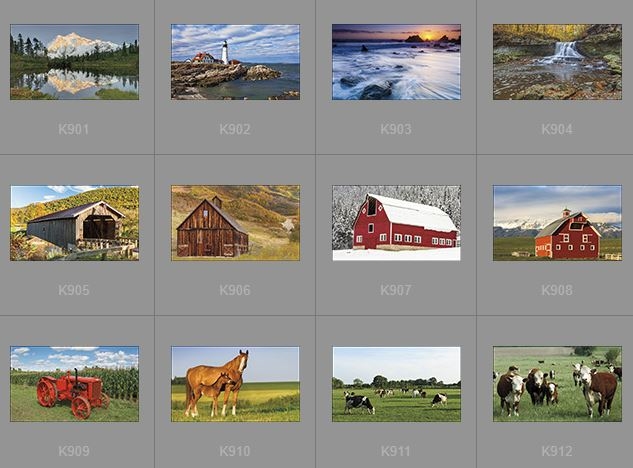Viewport: 633px width, 468px height.
Task: Choose the mare and foal photo
Action: coord(235,384)
